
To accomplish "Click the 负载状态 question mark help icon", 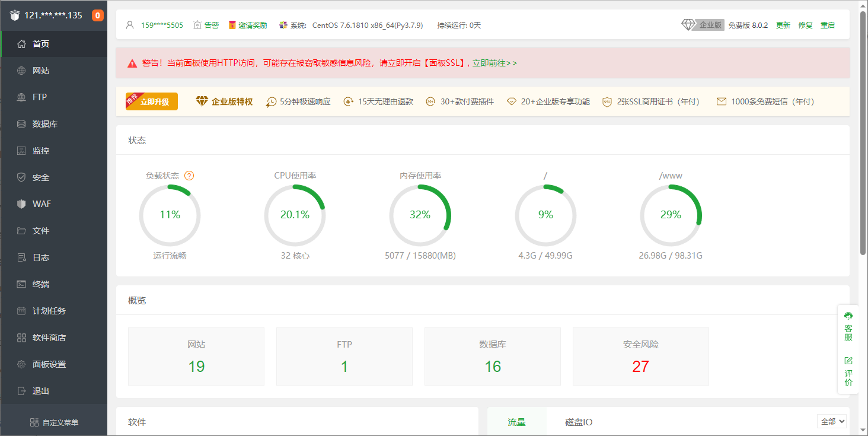I will pos(189,176).
